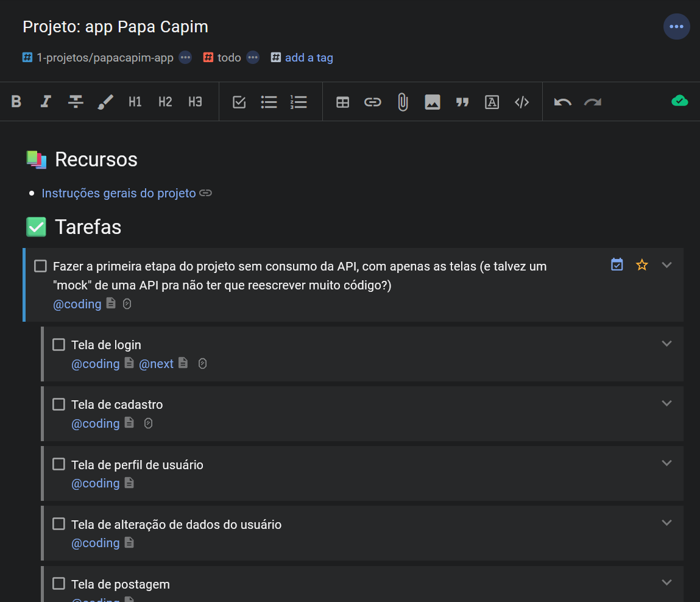
Task: Expand the 'Tela de postagem' task
Action: coord(666,583)
